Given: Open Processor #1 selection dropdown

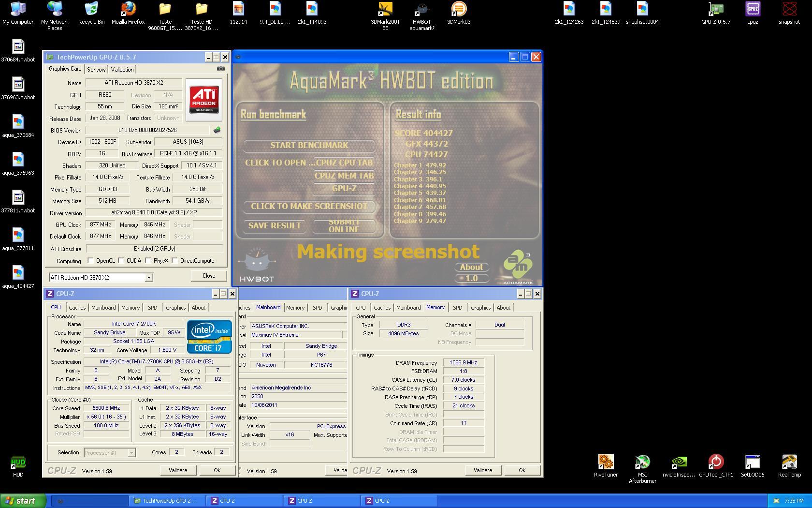Looking at the screenshot, I should (x=131, y=453).
